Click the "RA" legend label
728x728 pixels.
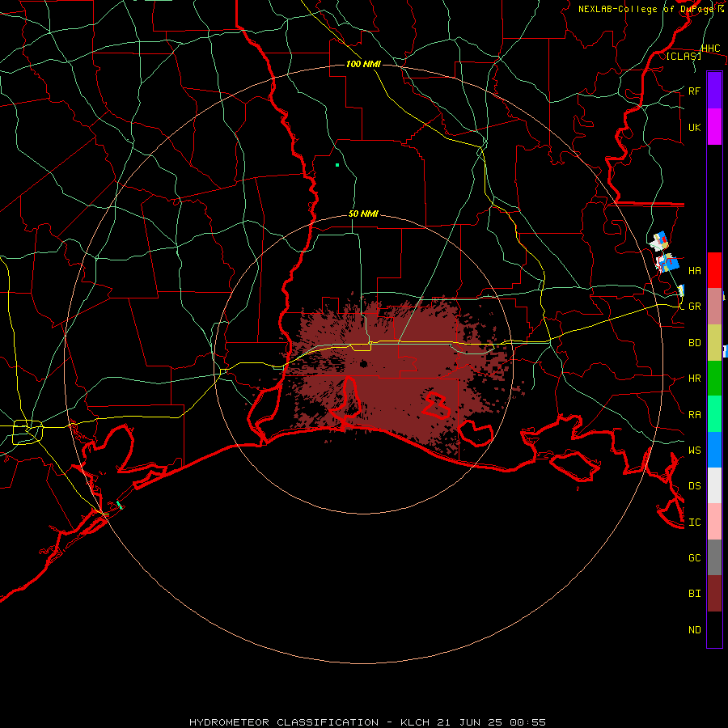pos(694,415)
